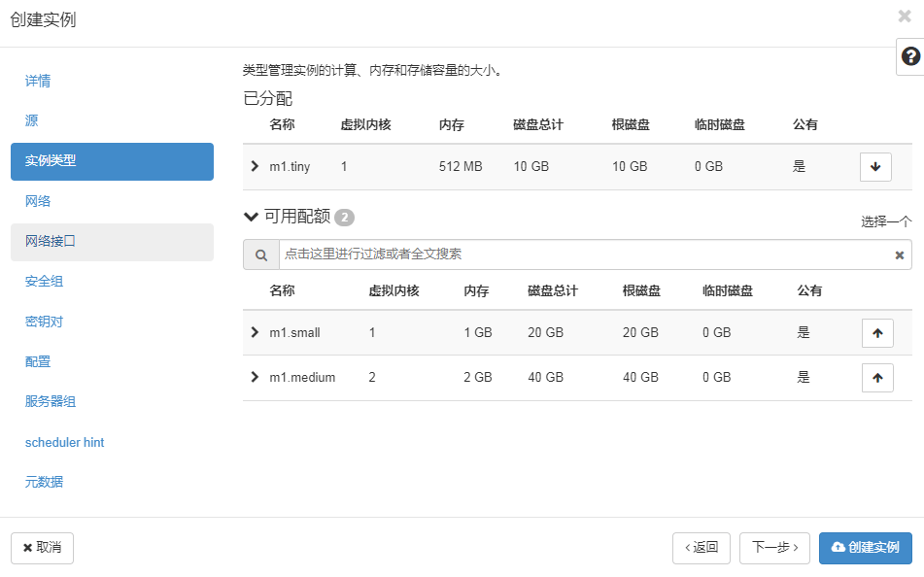This screenshot has width=924, height=577.
Task: Allocate m1.medium with the up arrow
Action: point(877,378)
